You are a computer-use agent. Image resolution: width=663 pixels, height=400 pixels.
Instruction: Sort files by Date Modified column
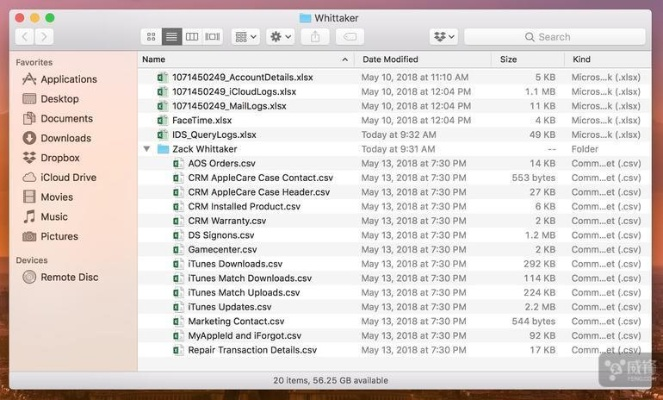coord(390,60)
